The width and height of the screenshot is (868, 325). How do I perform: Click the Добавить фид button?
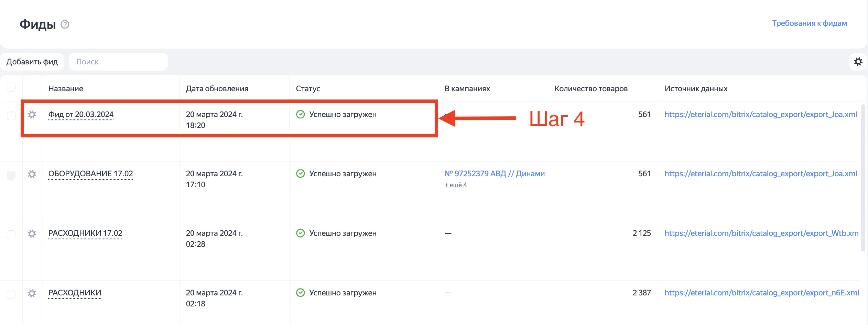pyautogui.click(x=33, y=61)
